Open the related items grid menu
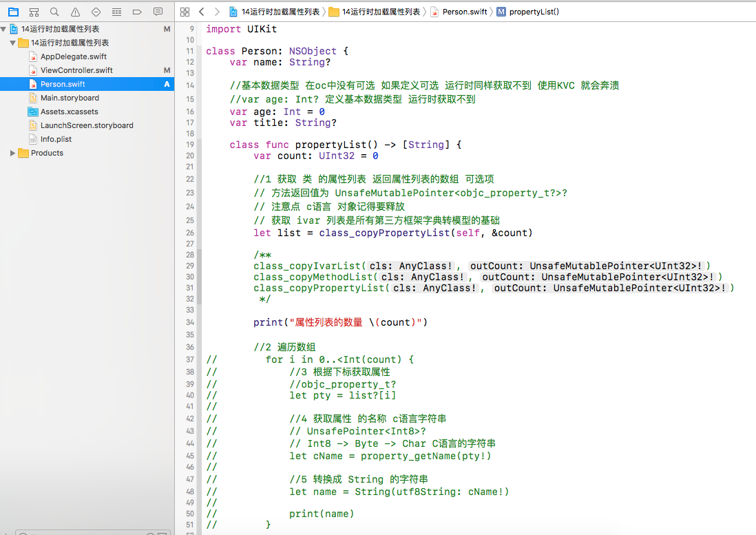The image size is (756, 535). pos(185,12)
